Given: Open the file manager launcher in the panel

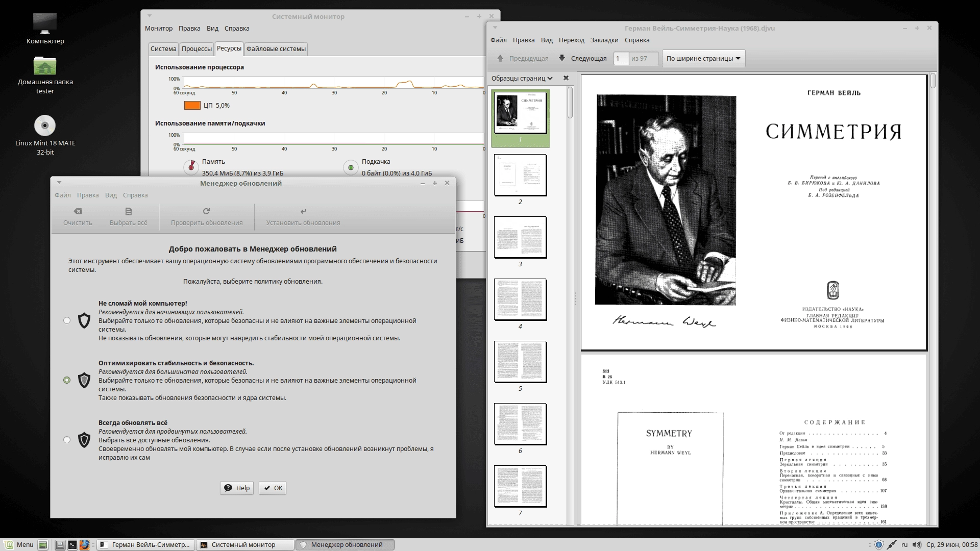Looking at the screenshot, I should tap(60, 545).
